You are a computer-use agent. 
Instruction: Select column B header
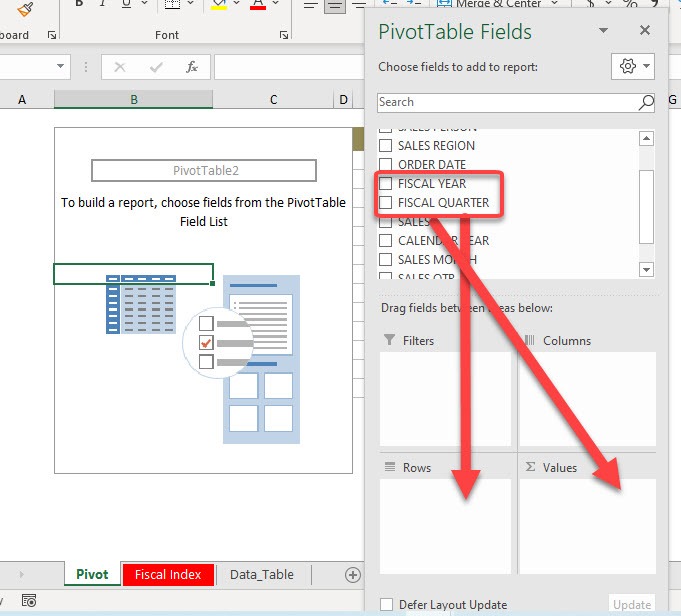[134, 99]
